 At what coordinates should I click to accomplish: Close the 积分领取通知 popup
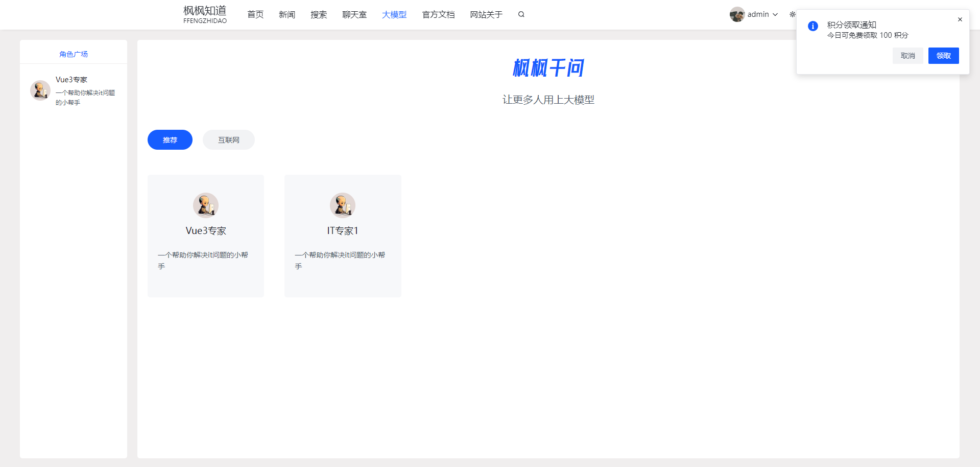tap(960, 19)
